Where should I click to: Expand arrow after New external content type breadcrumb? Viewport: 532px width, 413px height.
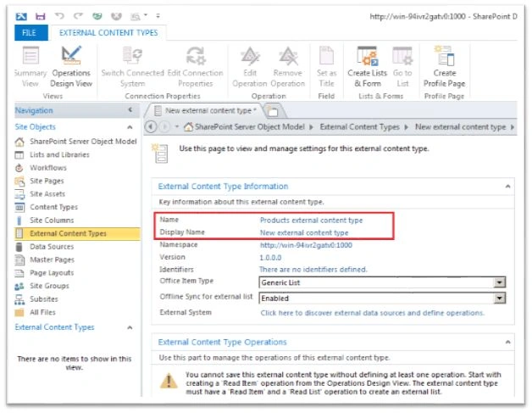[x=512, y=127]
